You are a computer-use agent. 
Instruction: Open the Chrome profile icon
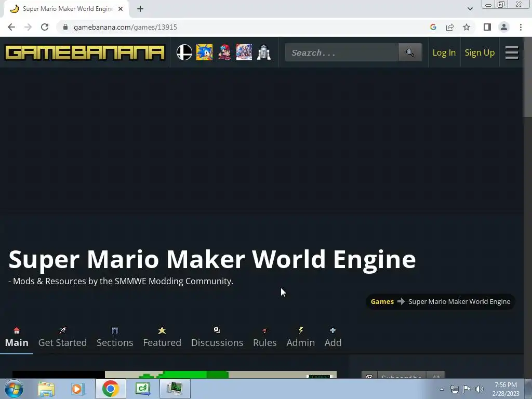click(x=504, y=27)
